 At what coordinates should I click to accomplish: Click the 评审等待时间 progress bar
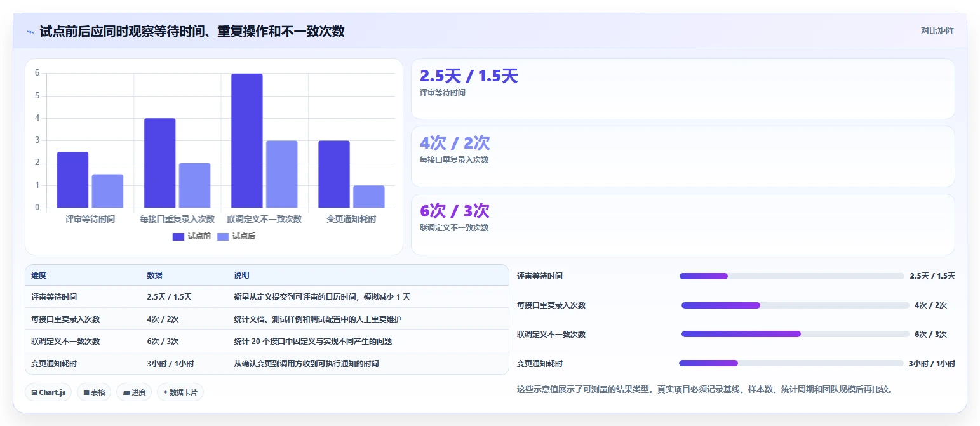791,276
